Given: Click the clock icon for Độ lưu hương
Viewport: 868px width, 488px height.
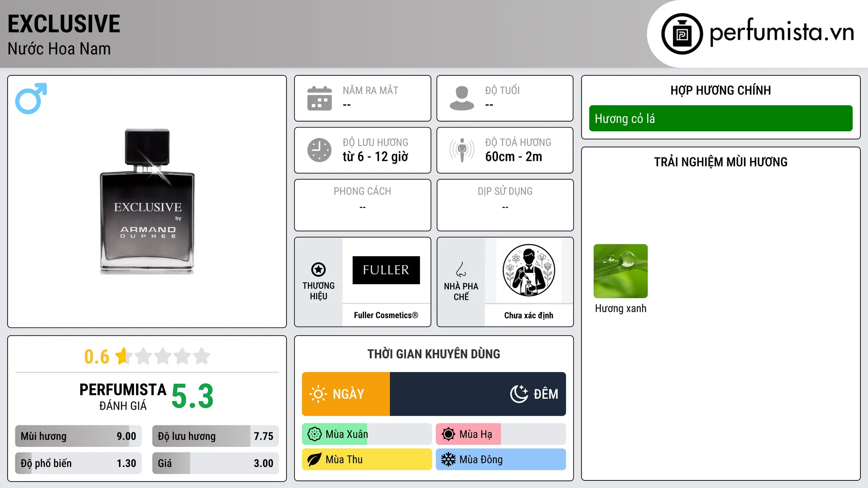Looking at the screenshot, I should tap(320, 150).
